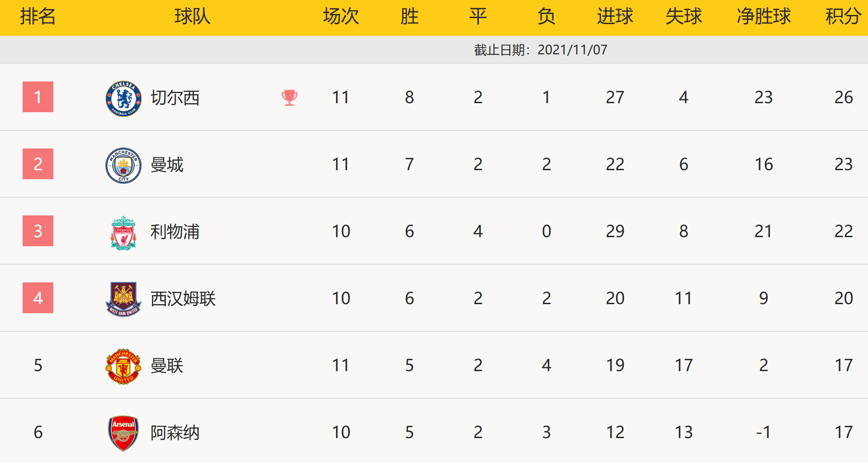This screenshot has width=868, height=463.
Task: Click the red rank 4 badge
Action: (x=38, y=298)
